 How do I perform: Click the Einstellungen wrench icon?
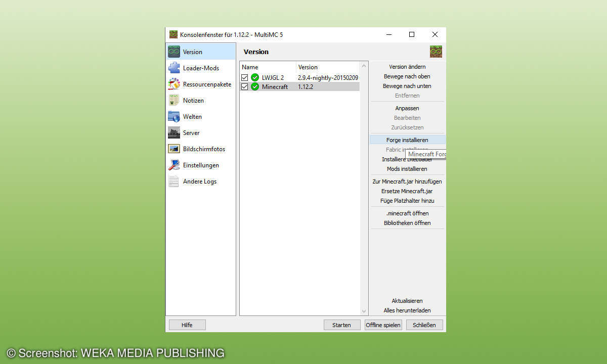pos(174,165)
